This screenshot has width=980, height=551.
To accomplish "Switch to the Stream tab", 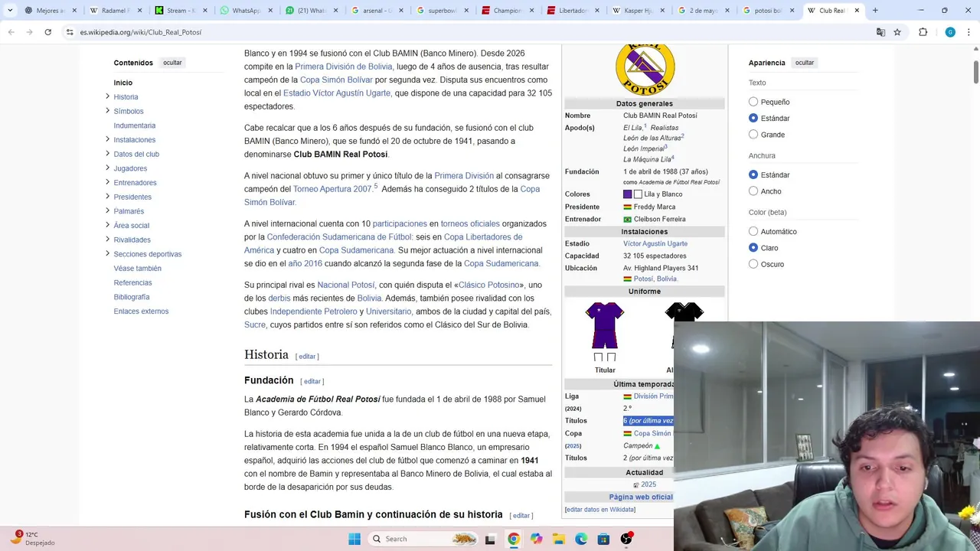I will 180,11.
